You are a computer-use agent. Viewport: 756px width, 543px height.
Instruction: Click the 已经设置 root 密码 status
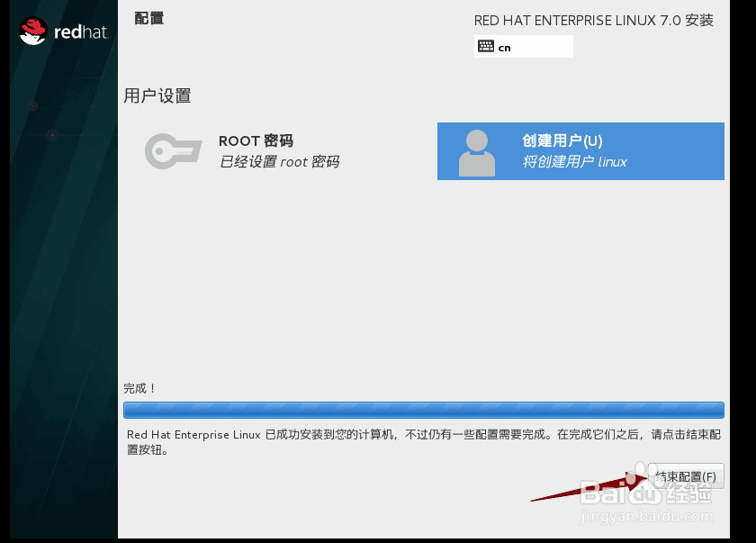tap(280, 161)
